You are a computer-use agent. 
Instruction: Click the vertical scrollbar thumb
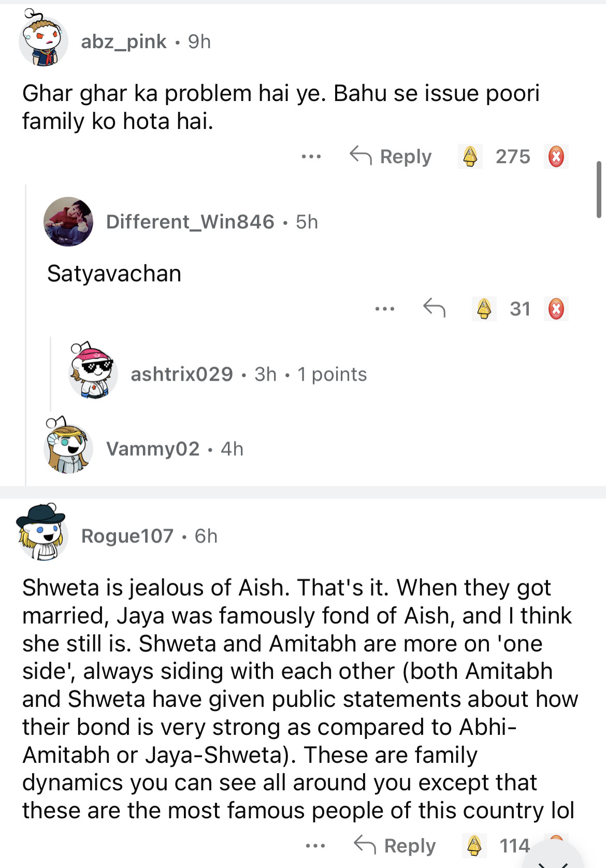click(x=599, y=190)
